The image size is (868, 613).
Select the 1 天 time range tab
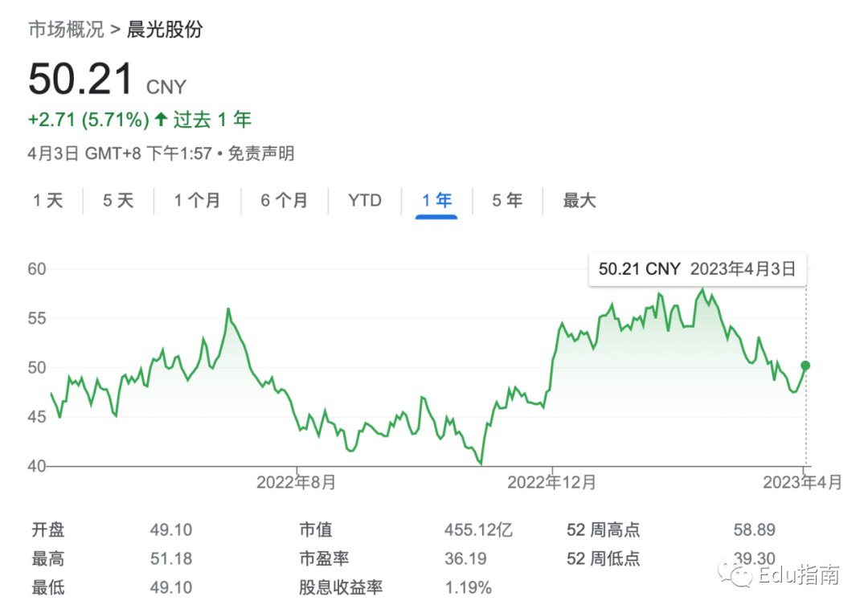point(48,200)
